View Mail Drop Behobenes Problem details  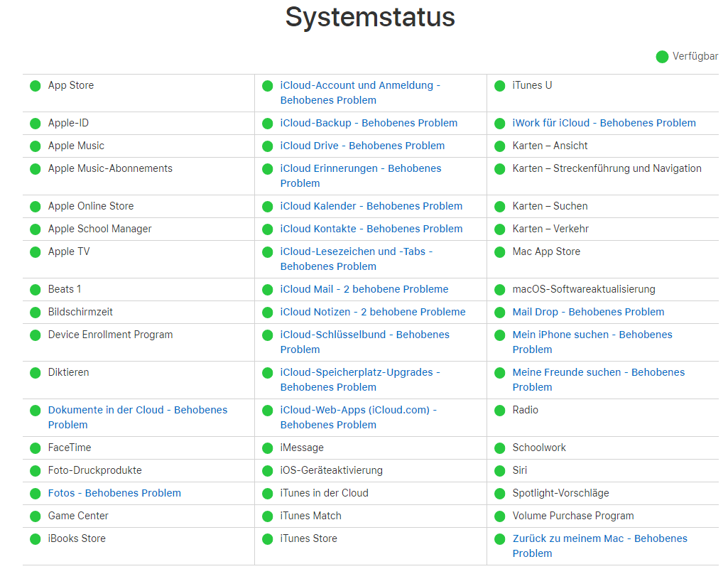(588, 312)
